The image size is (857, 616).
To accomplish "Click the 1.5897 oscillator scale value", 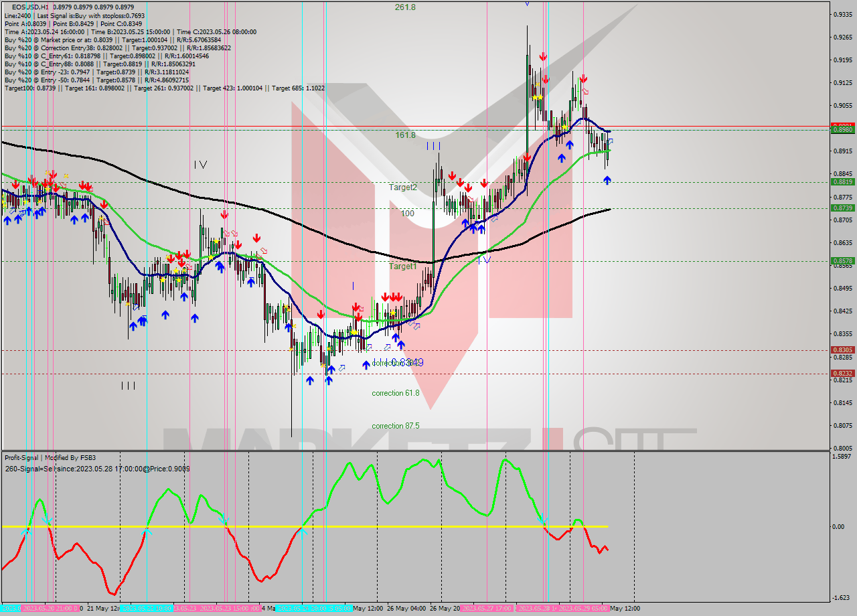I will 842,457.
